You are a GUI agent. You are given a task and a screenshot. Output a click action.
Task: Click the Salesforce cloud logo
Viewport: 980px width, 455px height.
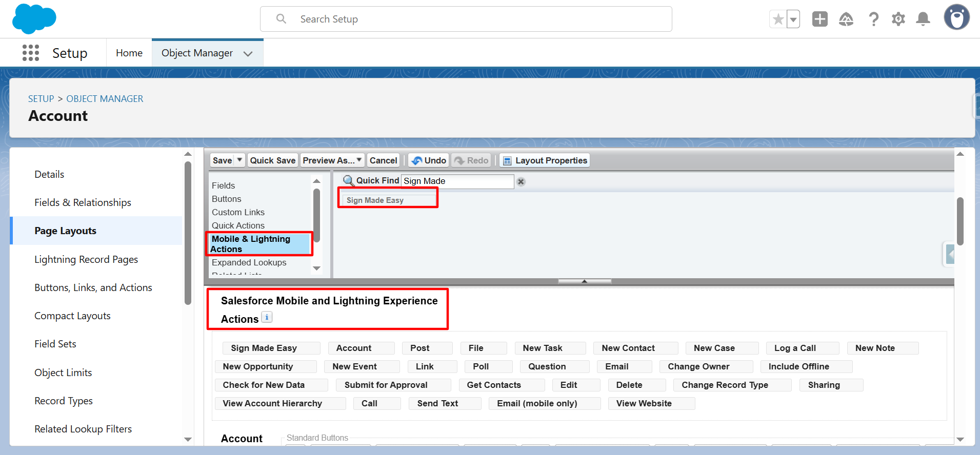34,18
